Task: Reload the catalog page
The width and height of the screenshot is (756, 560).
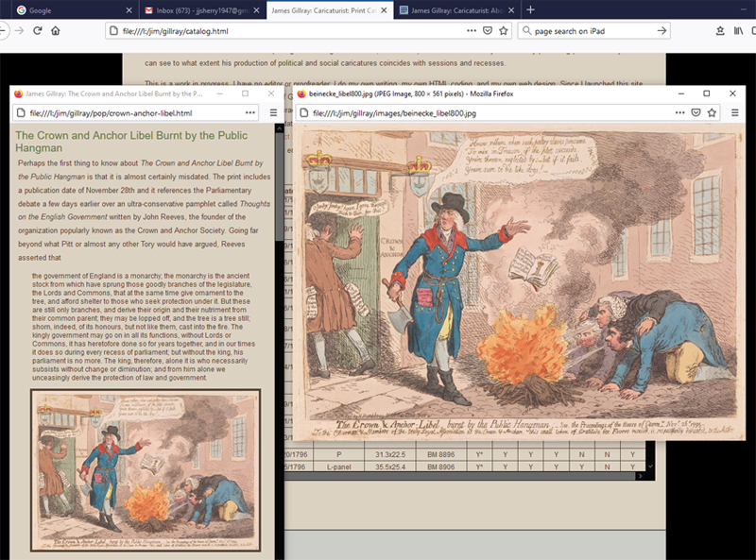Action: [37, 30]
